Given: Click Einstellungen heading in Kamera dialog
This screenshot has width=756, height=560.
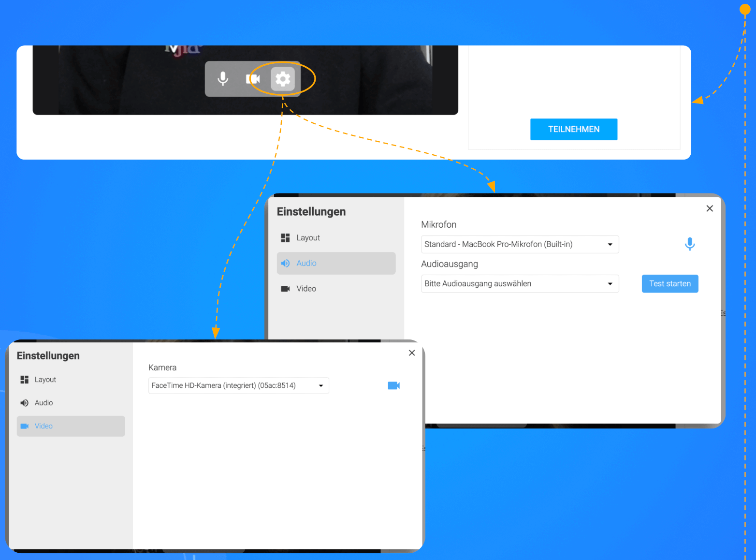Looking at the screenshot, I should pos(48,356).
